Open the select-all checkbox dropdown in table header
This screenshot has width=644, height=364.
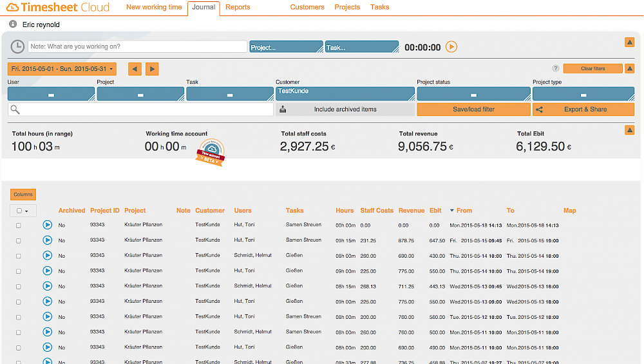tap(23, 211)
